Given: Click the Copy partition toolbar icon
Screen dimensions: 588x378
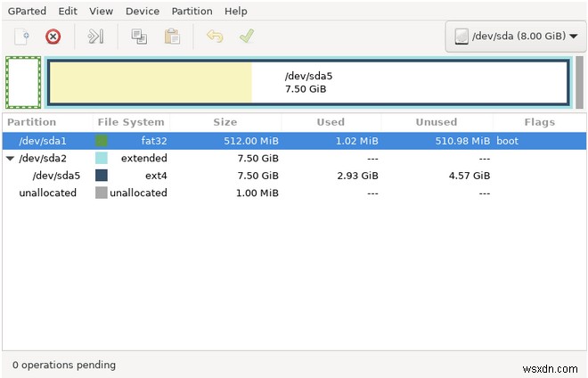Looking at the screenshot, I should tap(139, 37).
